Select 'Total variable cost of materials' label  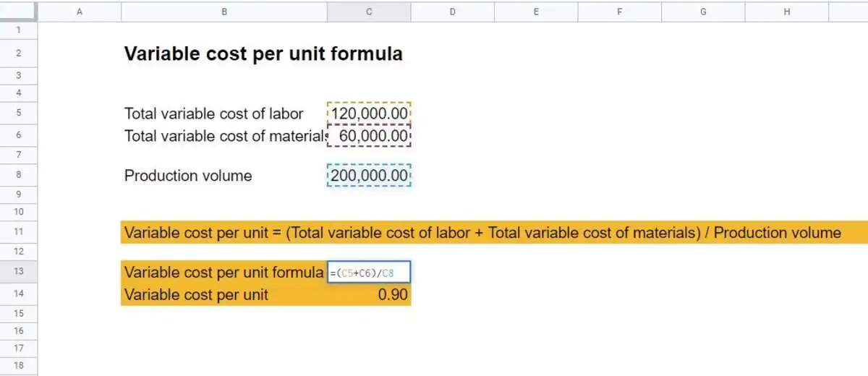225,135
